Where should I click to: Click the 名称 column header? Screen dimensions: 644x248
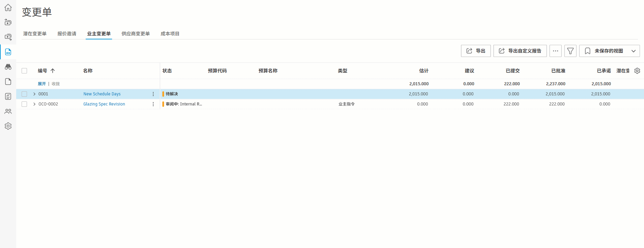click(x=88, y=71)
